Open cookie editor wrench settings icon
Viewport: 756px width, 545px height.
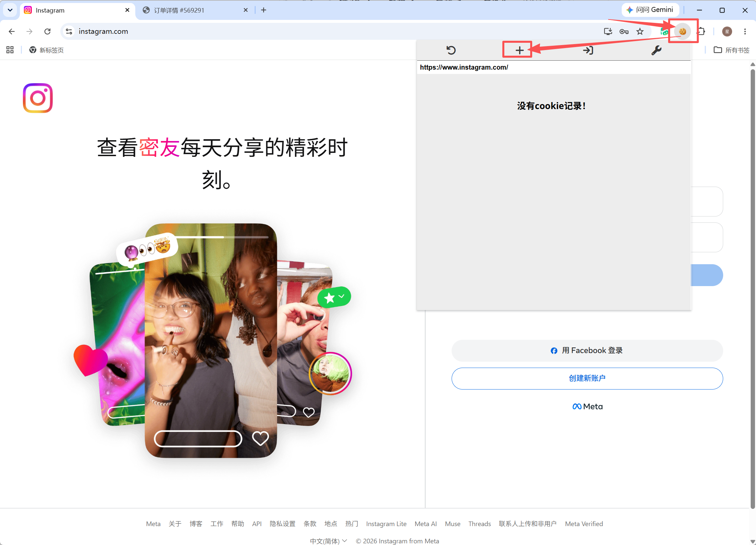point(656,50)
